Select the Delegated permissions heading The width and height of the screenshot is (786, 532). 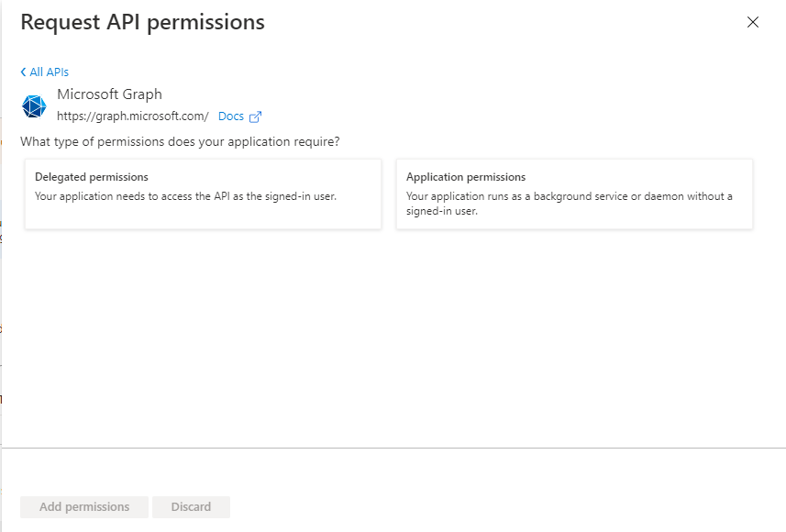[92, 177]
